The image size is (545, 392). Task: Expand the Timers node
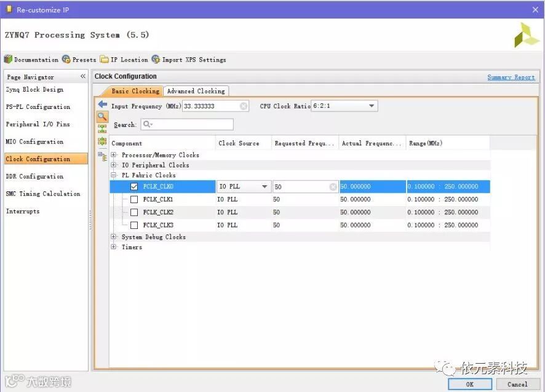click(113, 247)
